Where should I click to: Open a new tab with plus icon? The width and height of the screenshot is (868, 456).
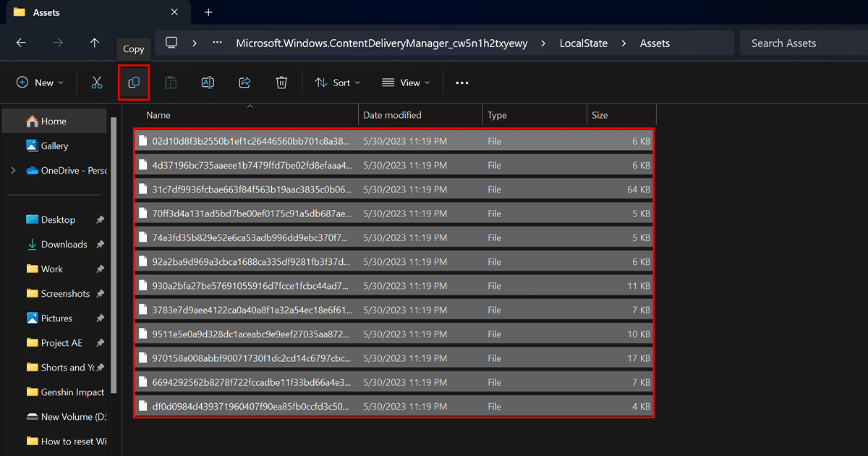[x=208, y=12]
